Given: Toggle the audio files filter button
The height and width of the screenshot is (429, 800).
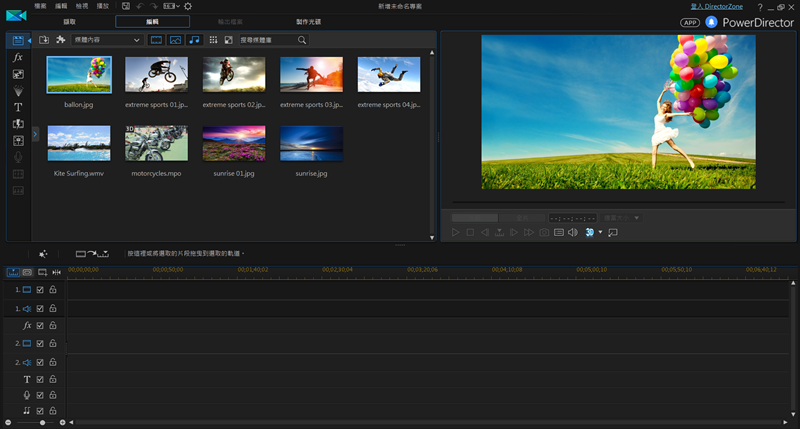Looking at the screenshot, I should coord(194,40).
